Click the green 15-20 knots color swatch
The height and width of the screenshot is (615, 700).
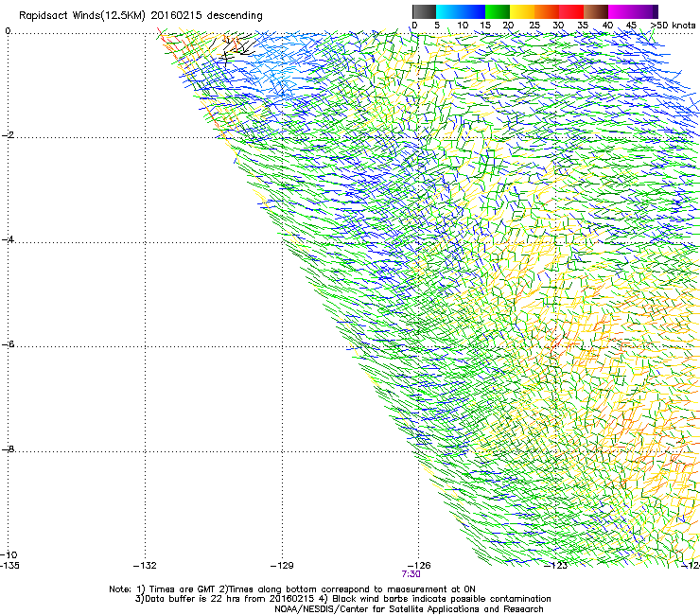(x=498, y=11)
